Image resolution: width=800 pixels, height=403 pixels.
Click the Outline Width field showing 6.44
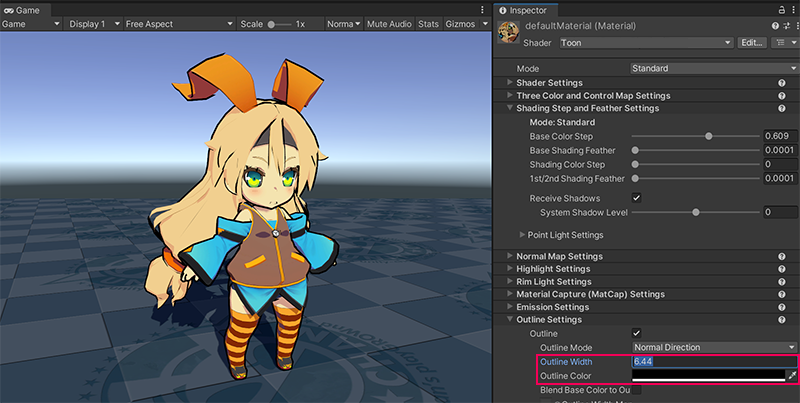click(x=715, y=362)
